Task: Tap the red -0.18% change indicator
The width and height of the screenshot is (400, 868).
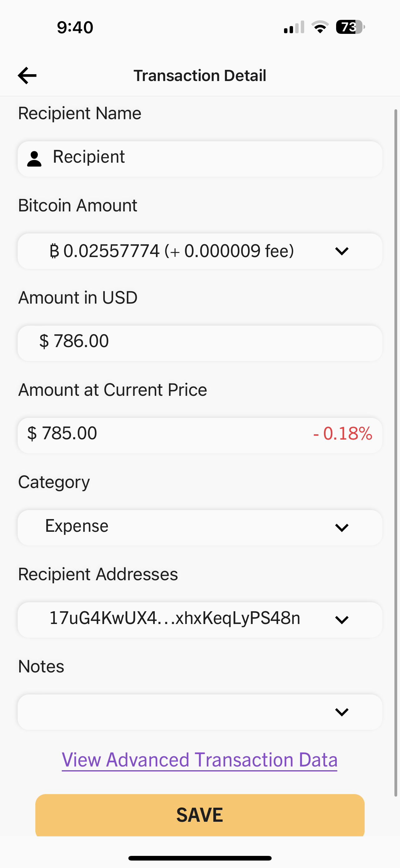Action: (x=343, y=434)
